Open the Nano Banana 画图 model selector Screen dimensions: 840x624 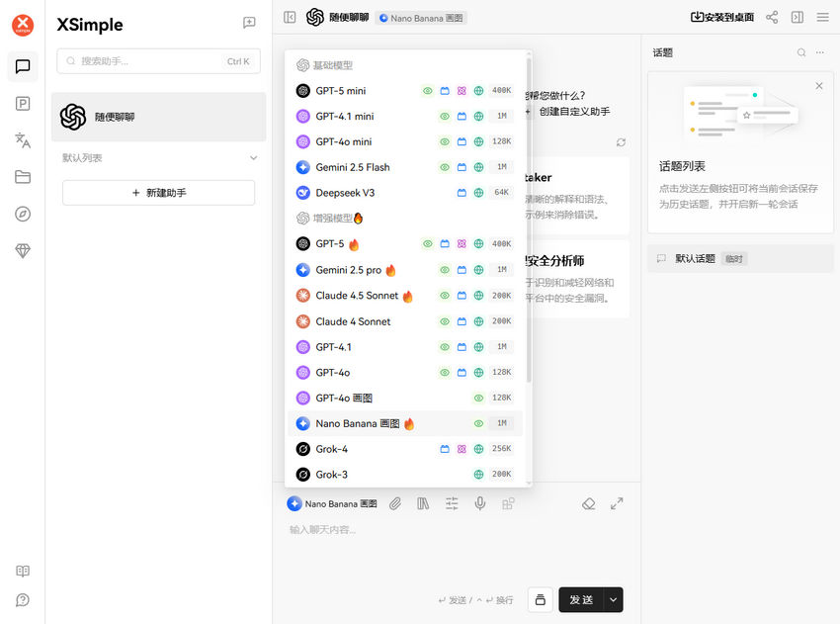(x=332, y=503)
